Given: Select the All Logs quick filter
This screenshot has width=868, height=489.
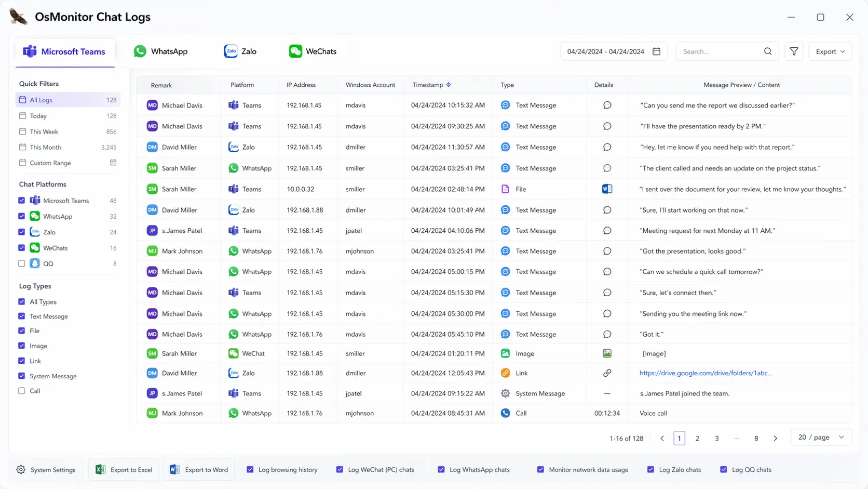Looking at the screenshot, I should [68, 100].
